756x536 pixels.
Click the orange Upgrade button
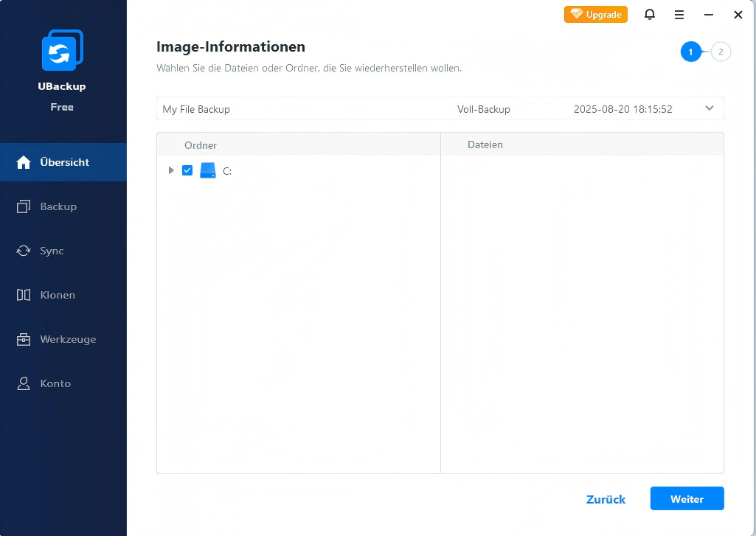595,15
